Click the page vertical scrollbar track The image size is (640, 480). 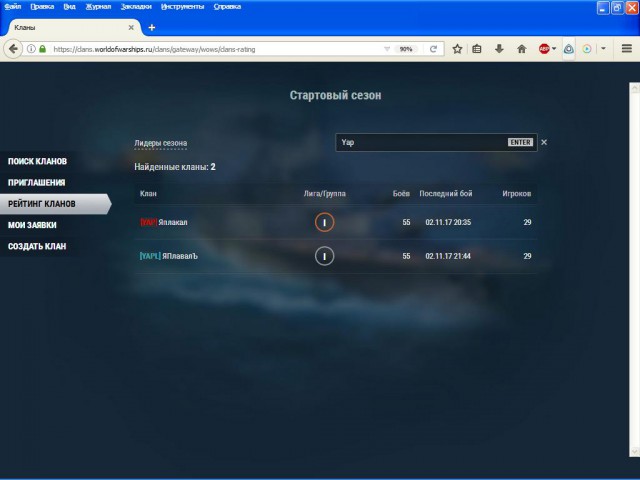pyautogui.click(x=634, y=269)
